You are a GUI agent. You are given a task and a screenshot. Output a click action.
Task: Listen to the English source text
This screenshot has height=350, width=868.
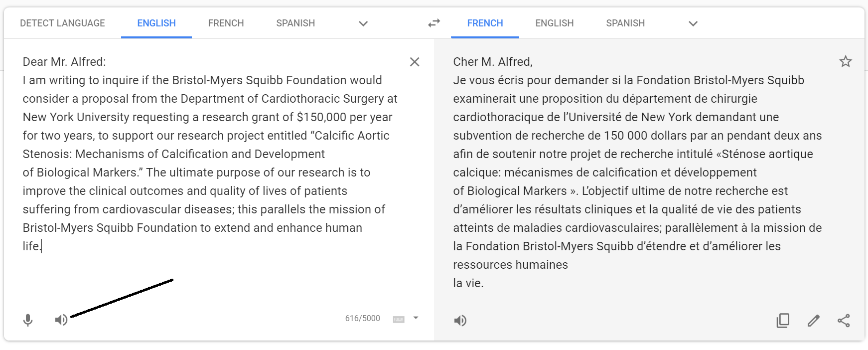coord(61,320)
